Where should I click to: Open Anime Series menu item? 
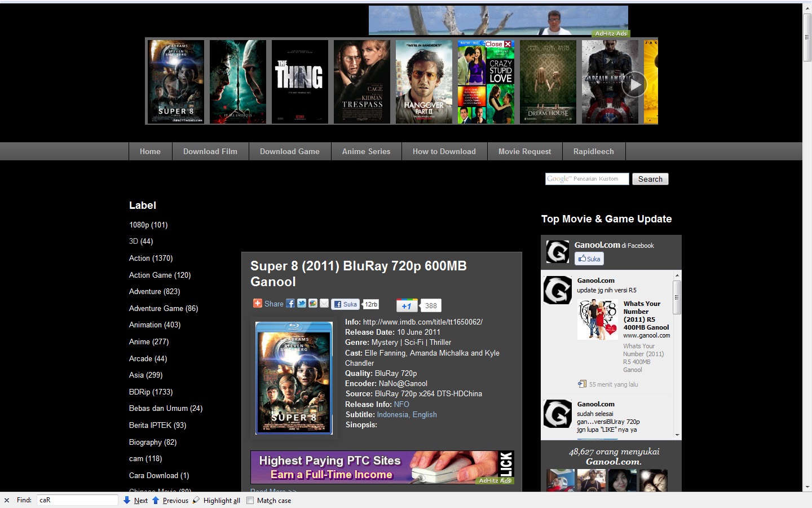pos(366,151)
